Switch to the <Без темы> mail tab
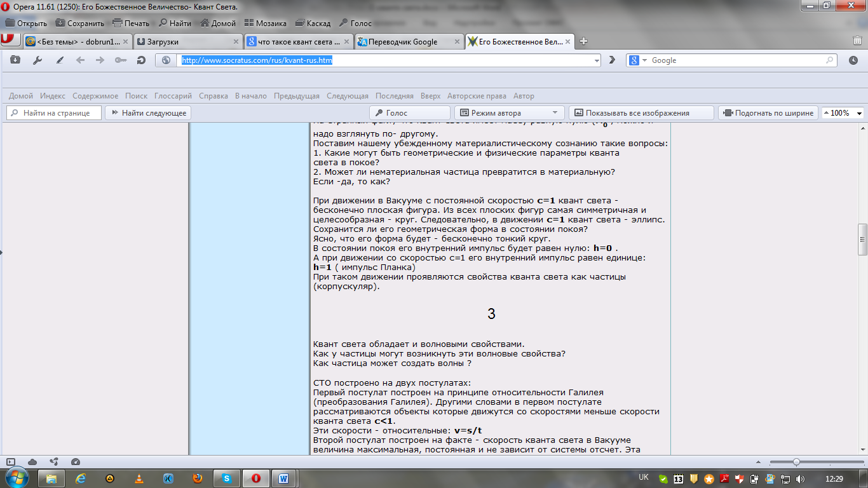The image size is (868, 488). tap(76, 41)
